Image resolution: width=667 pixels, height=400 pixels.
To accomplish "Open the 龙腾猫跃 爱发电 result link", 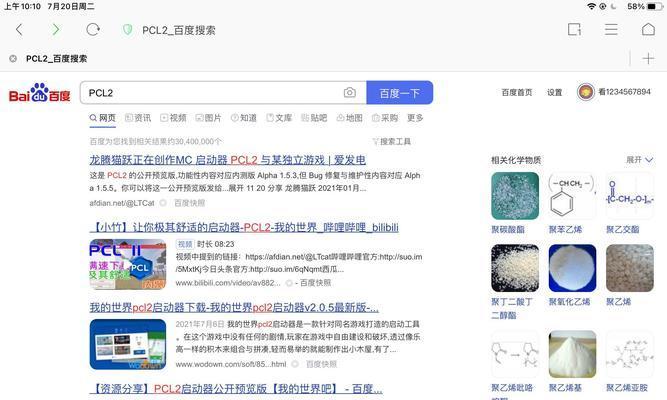I will click(x=228, y=160).
